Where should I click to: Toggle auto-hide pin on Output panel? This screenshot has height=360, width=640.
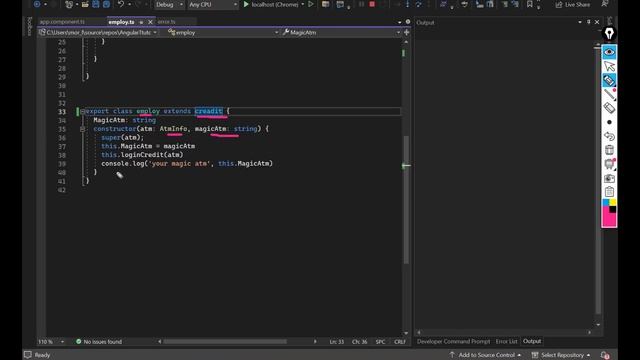[589, 22]
